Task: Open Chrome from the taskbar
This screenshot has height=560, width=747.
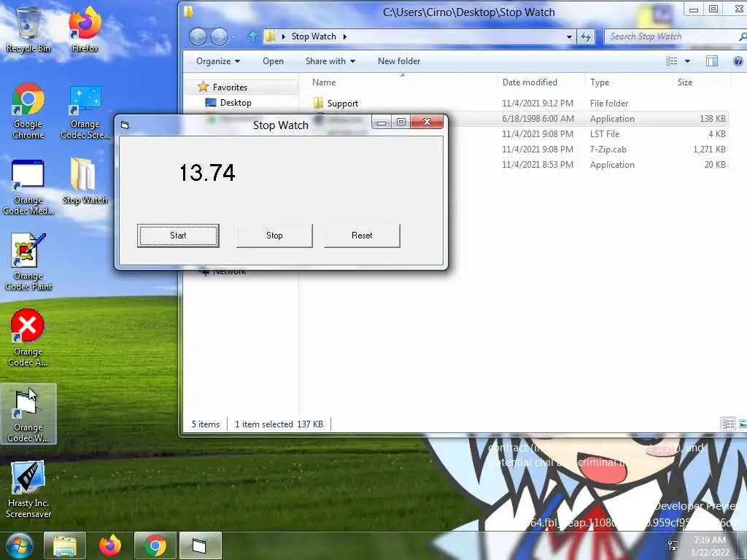Action: (x=155, y=545)
